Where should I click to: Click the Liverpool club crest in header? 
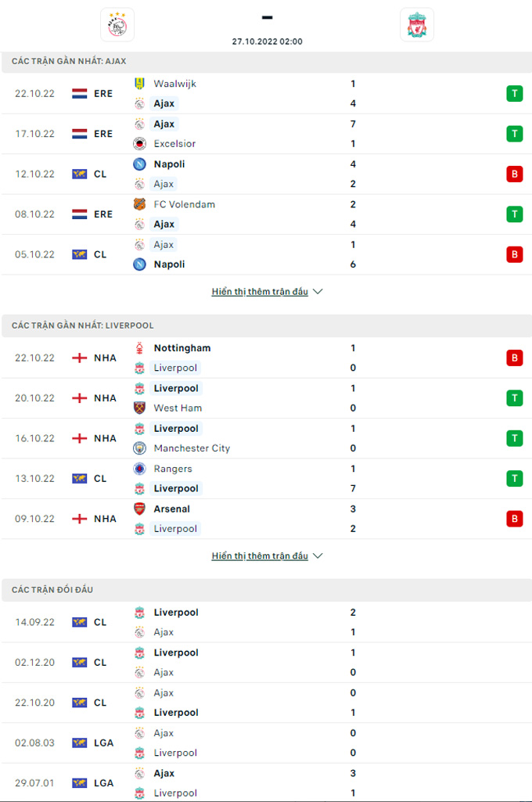[x=416, y=25]
